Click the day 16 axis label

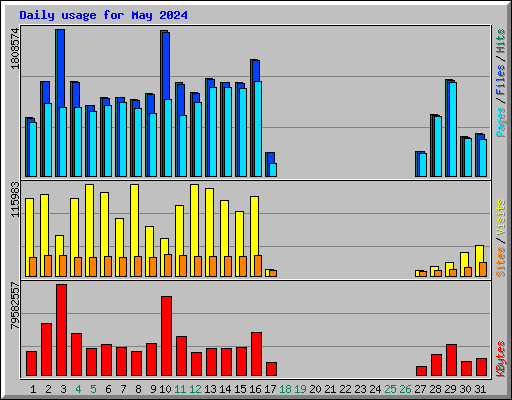click(255, 389)
